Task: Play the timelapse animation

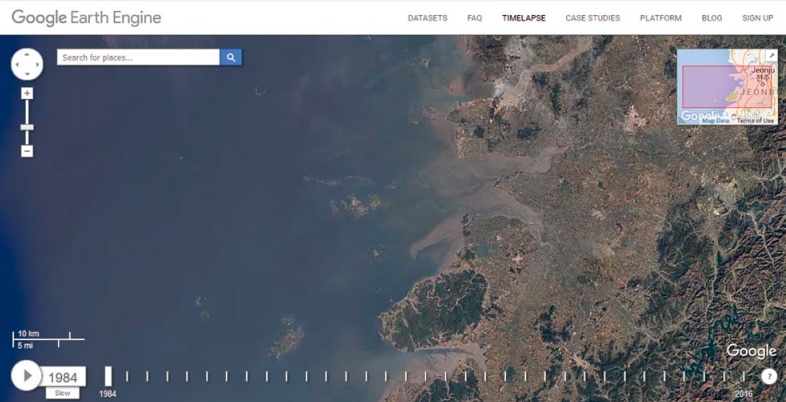Action: click(x=26, y=375)
